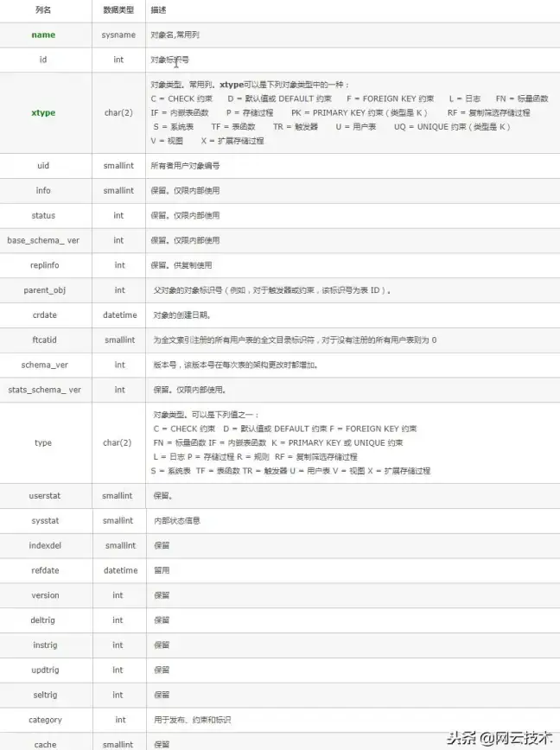Select the 'category' column name cell
Image resolution: width=560 pixels, height=750 pixels.
45,720
